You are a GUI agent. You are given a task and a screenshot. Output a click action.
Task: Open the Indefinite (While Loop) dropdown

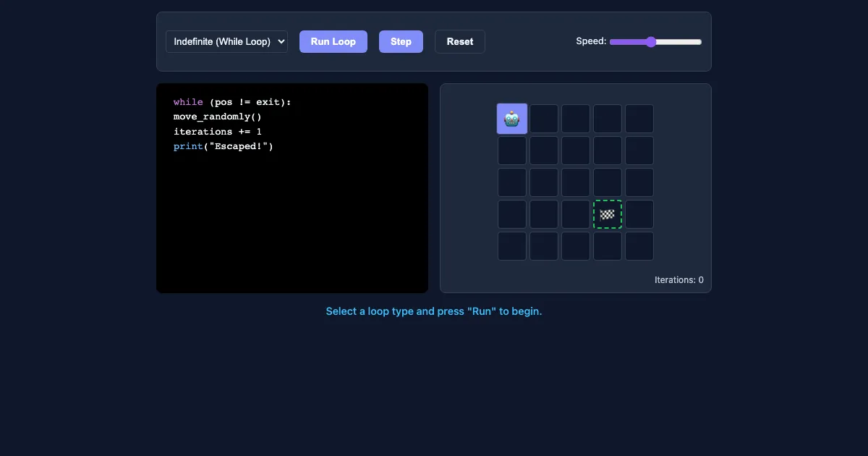[x=226, y=41]
